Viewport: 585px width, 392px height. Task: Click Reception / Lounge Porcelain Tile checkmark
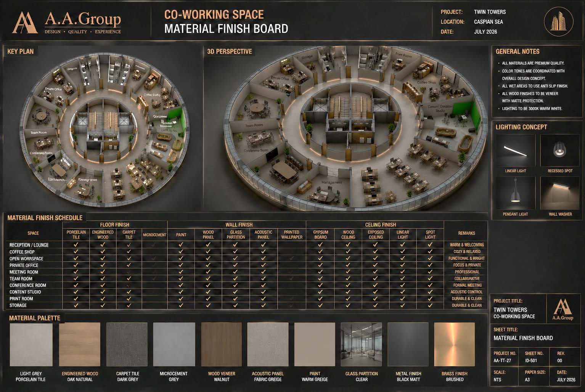click(76, 245)
